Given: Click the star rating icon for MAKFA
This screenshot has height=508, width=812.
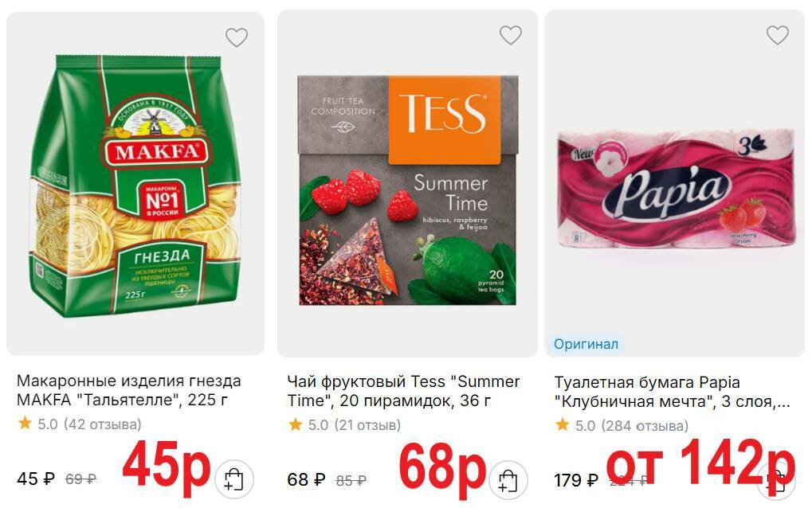Looking at the screenshot, I should pos(25,424).
